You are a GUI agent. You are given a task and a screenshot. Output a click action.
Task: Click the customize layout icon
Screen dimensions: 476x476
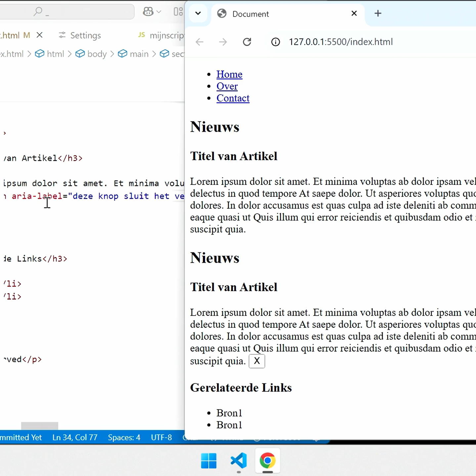[178, 12]
